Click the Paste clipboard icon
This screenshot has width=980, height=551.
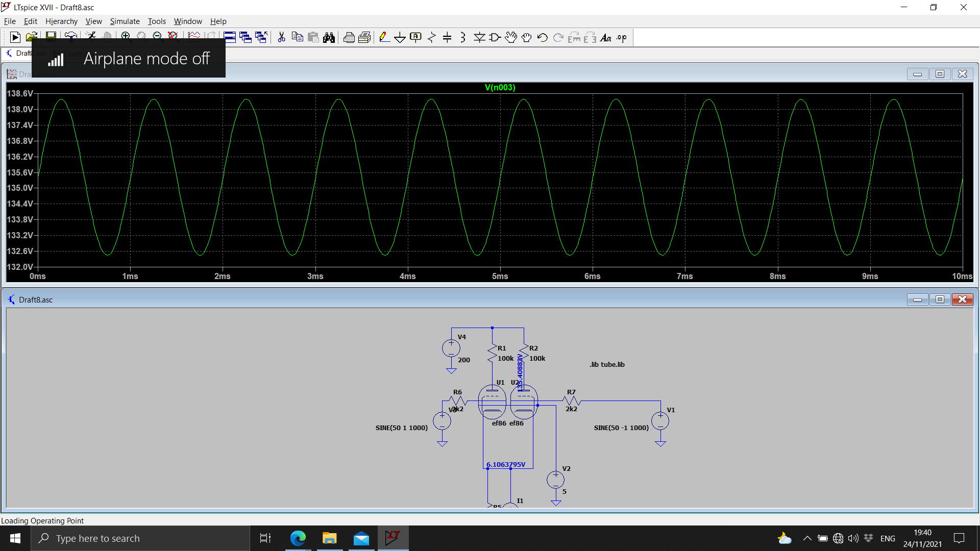click(x=313, y=37)
